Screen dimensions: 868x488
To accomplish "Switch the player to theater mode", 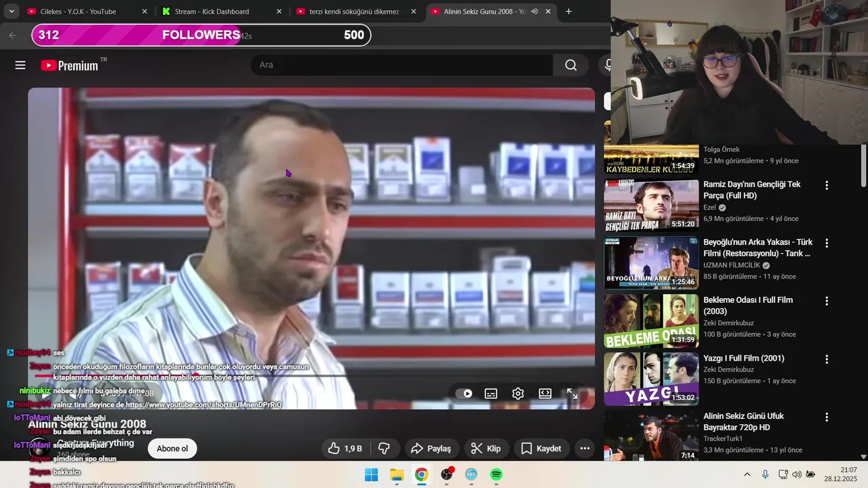I will coord(545,394).
